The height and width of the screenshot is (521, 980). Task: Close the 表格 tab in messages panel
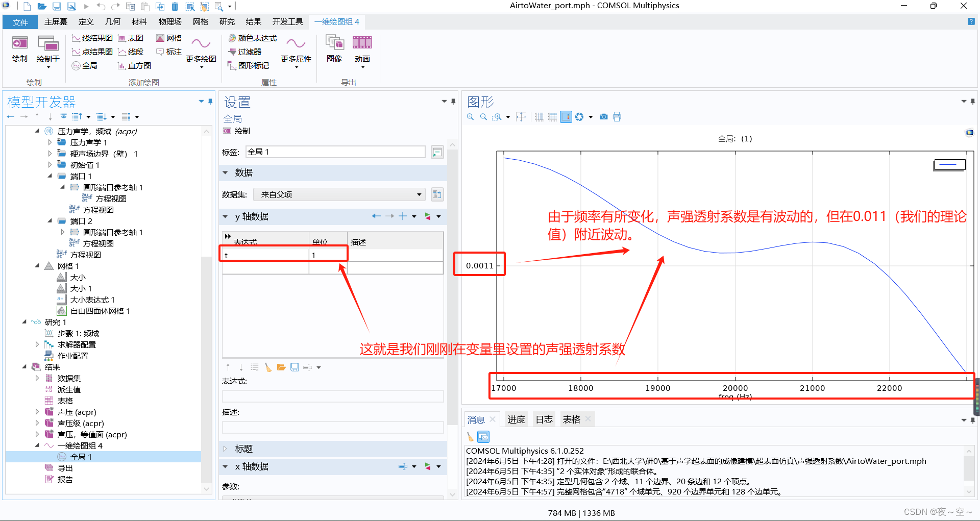[588, 419]
